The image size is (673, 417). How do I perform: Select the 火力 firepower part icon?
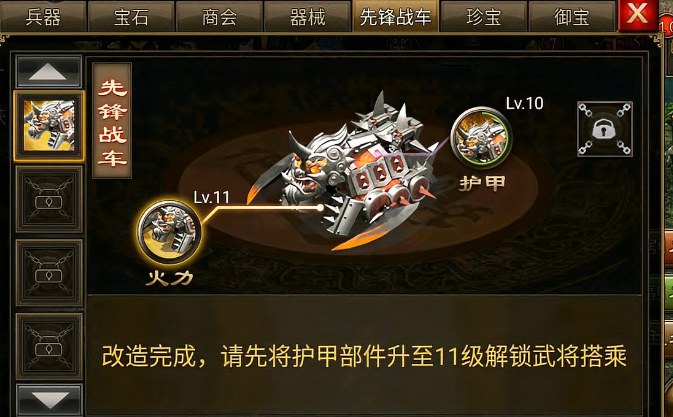(x=169, y=232)
